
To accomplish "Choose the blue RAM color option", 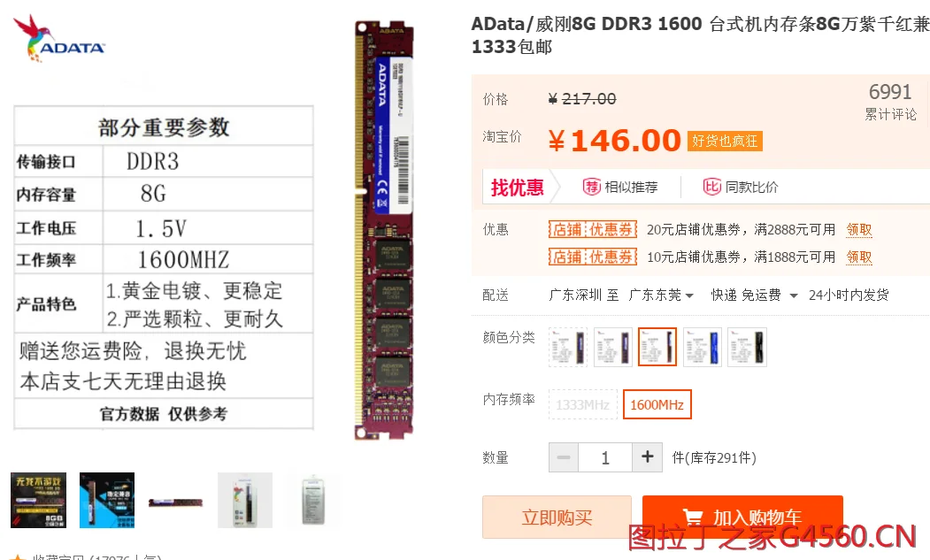I will tap(703, 347).
